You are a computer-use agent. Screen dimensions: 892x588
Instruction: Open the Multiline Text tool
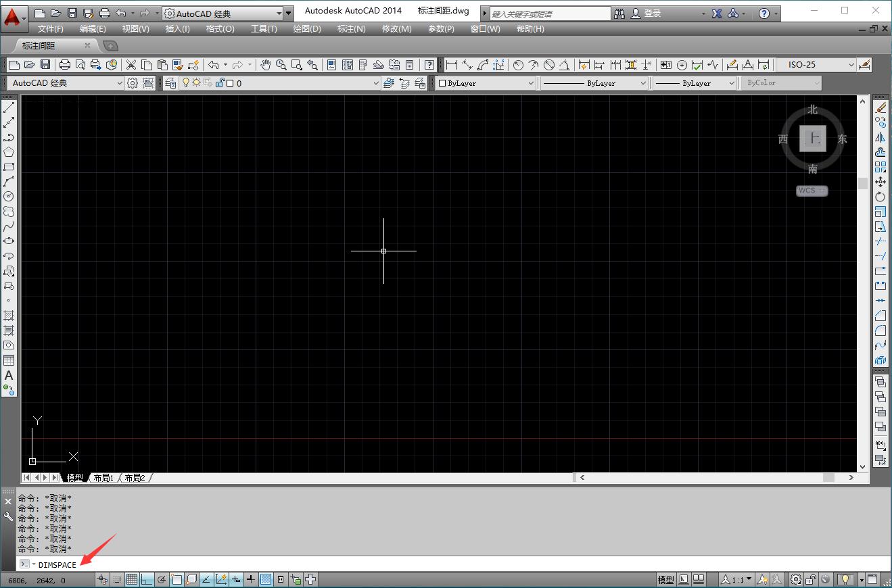(9, 377)
